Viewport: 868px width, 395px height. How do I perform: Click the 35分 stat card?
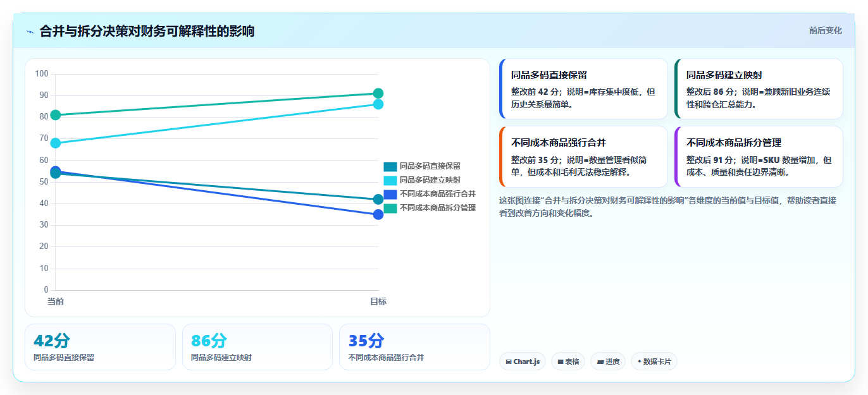pos(414,347)
